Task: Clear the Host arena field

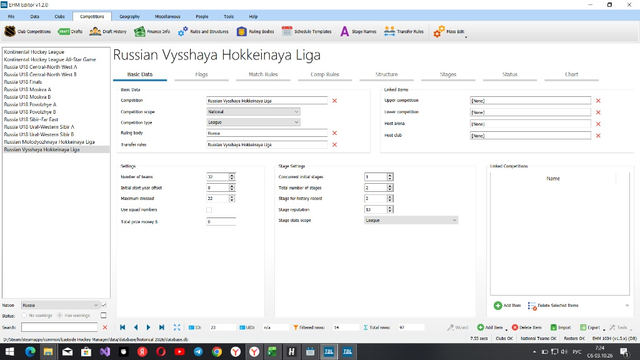Action: 598,124
